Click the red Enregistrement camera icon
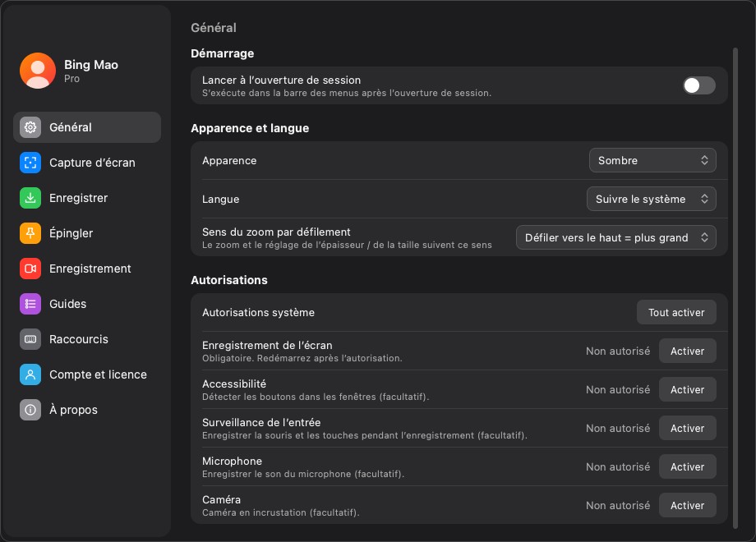 click(30, 269)
